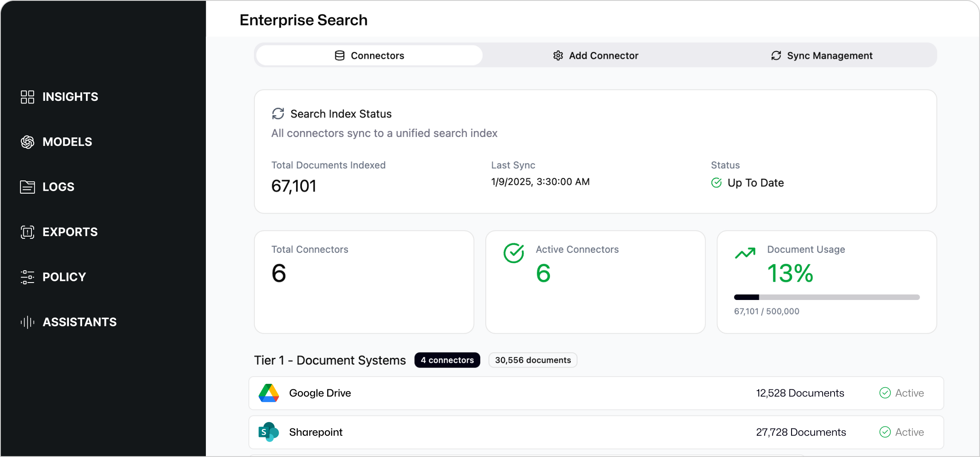
Task: Click the Google Drive logo icon
Action: click(x=269, y=393)
